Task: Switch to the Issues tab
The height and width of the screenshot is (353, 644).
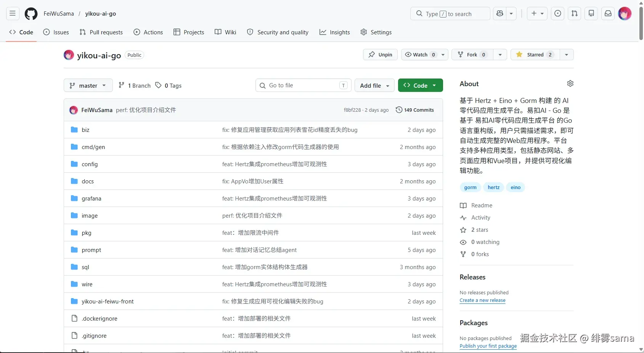Action: [x=56, y=32]
